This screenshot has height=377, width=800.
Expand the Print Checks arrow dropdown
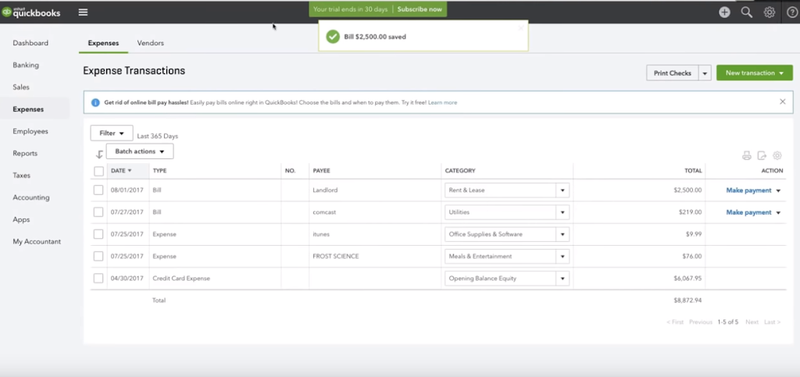point(705,73)
